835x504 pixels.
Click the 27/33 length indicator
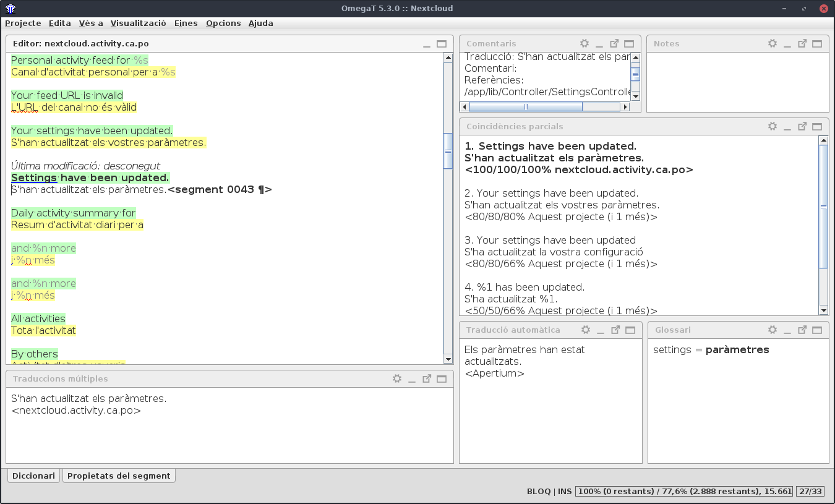point(810,491)
